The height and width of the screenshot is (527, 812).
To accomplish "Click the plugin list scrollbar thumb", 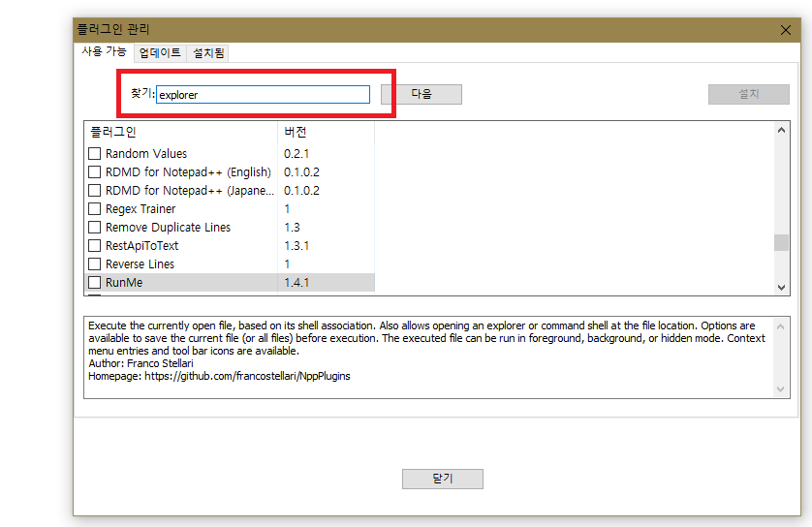I will (x=781, y=243).
